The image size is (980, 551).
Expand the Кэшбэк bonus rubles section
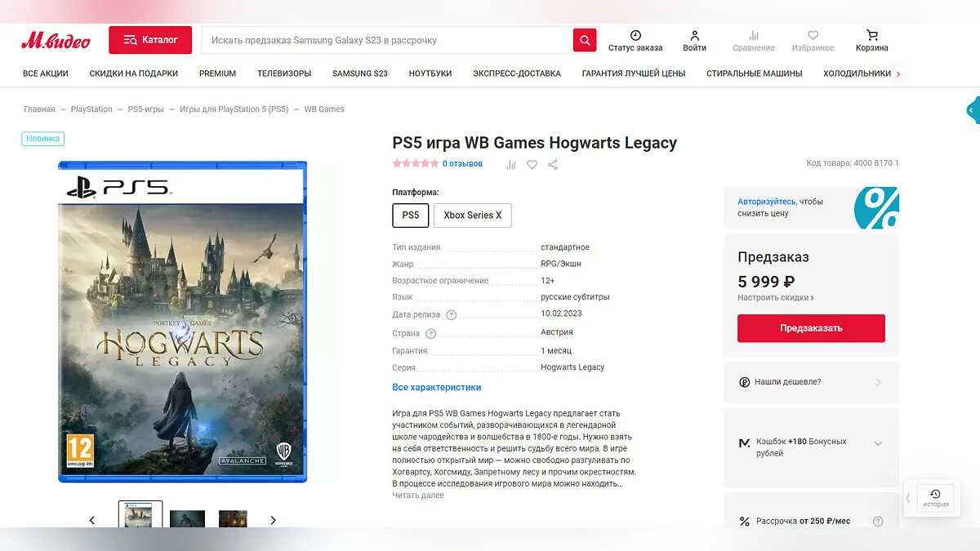[x=878, y=444]
